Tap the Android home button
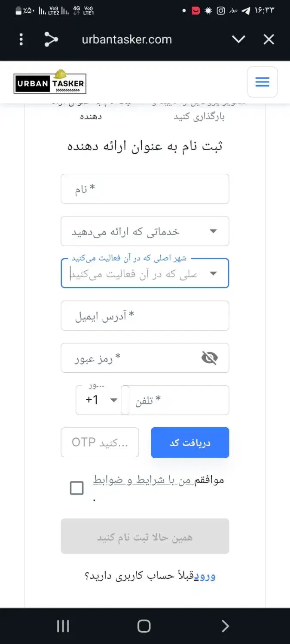The width and height of the screenshot is (290, 644). click(143, 626)
